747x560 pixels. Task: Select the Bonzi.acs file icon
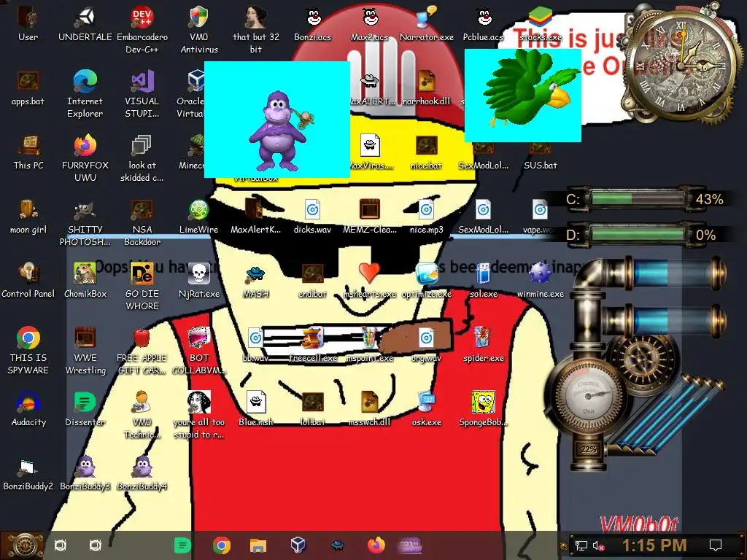(313, 24)
